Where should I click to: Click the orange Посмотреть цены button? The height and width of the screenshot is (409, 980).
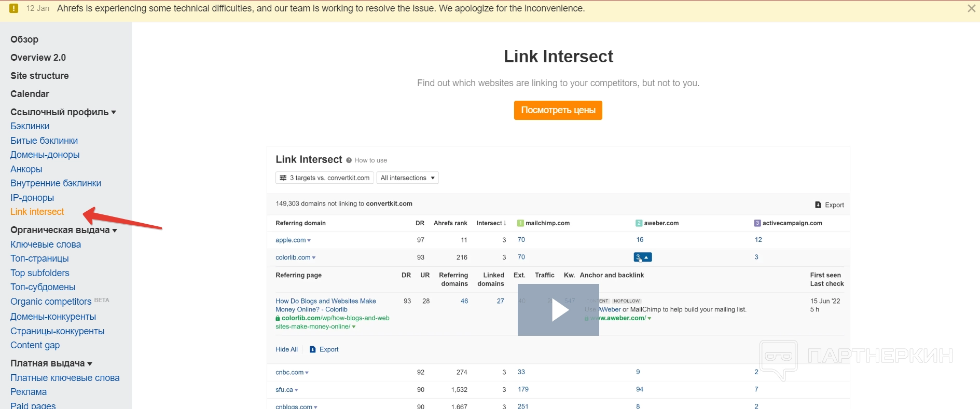(558, 110)
